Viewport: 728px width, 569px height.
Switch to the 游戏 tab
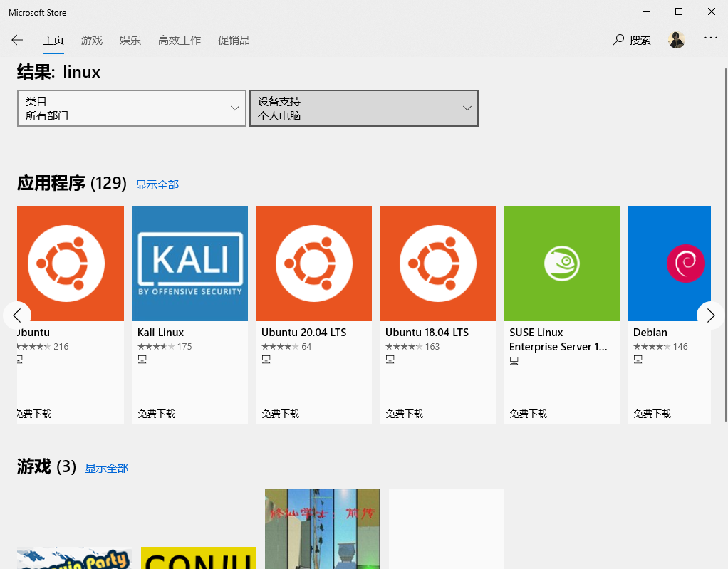tap(91, 41)
